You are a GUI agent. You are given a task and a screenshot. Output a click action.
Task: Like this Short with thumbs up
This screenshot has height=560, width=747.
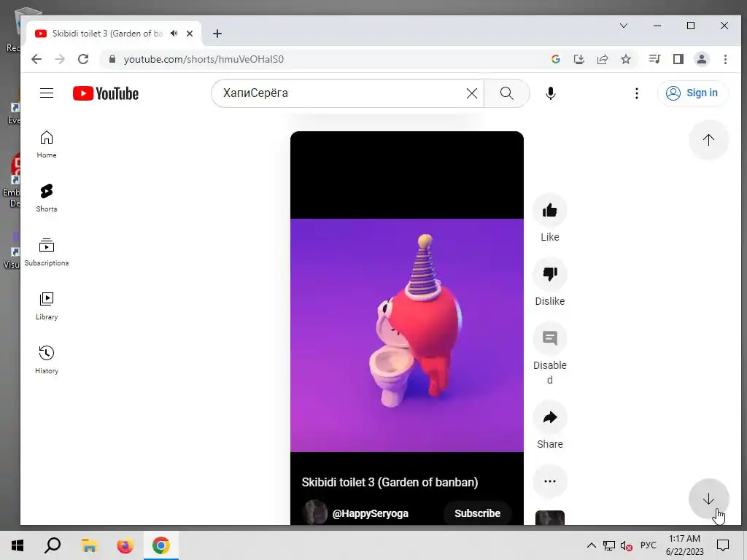pyautogui.click(x=550, y=210)
